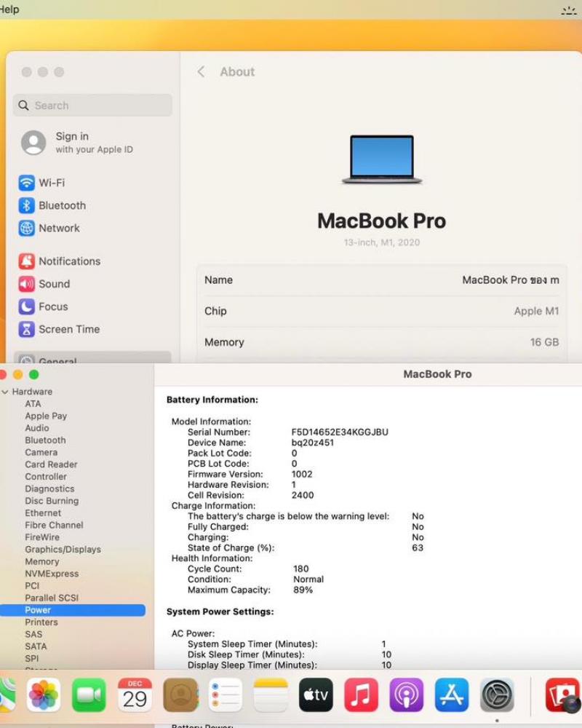Select Bluetooth in the System Information list
Image resolution: width=582 pixels, height=728 pixels.
46,440
